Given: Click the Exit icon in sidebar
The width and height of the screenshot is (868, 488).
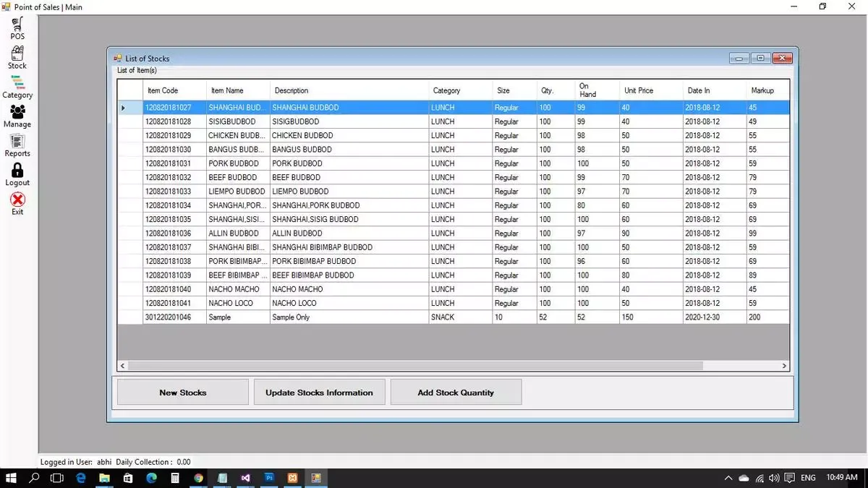Looking at the screenshot, I should 17,202.
